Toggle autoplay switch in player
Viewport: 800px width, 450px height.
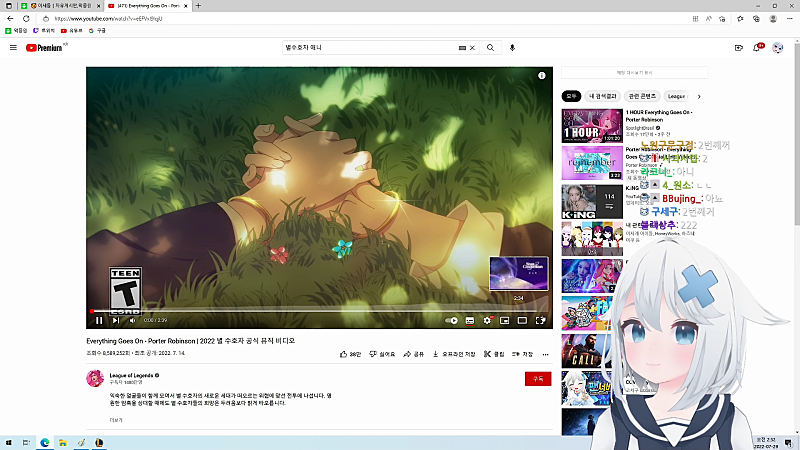tap(452, 320)
